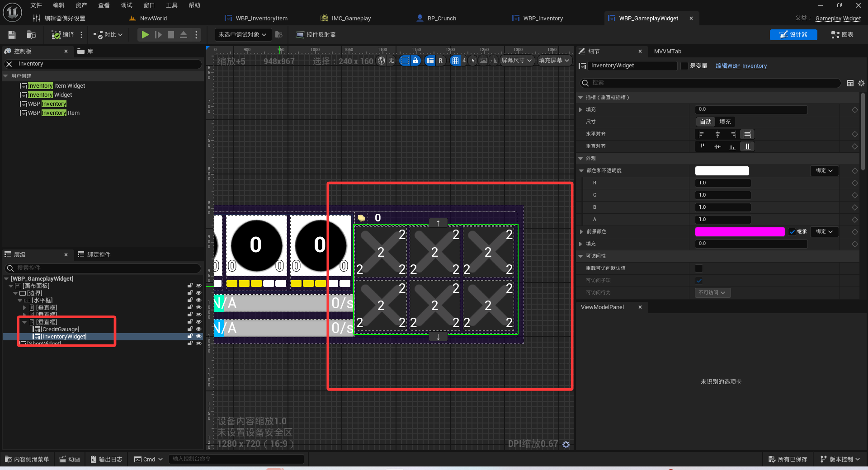Select horizontal align right icon
Viewport: 868px width, 470px height.
[732, 134]
